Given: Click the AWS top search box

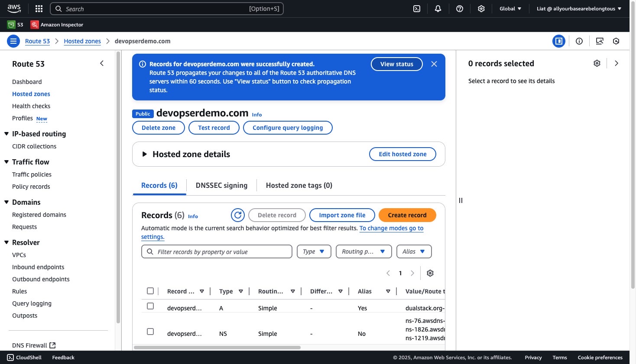Looking at the screenshot, I should [167, 9].
